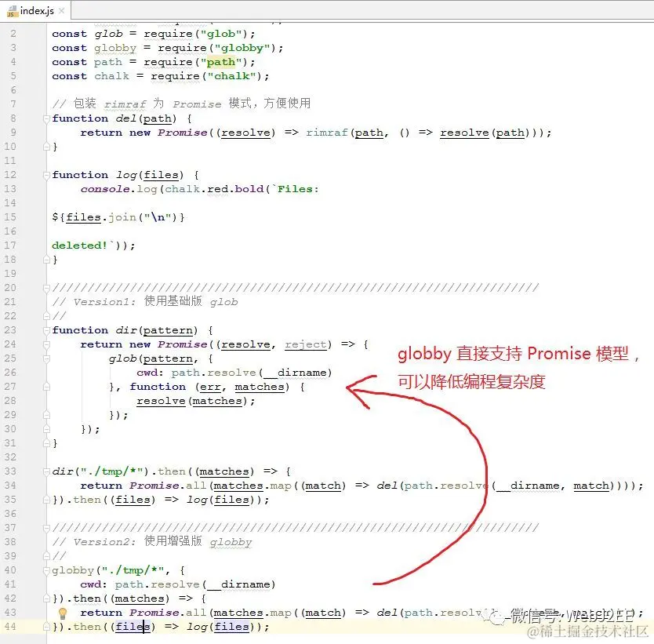Collapse the log function at line 12
The height and width of the screenshot is (644, 654).
pos(46,175)
